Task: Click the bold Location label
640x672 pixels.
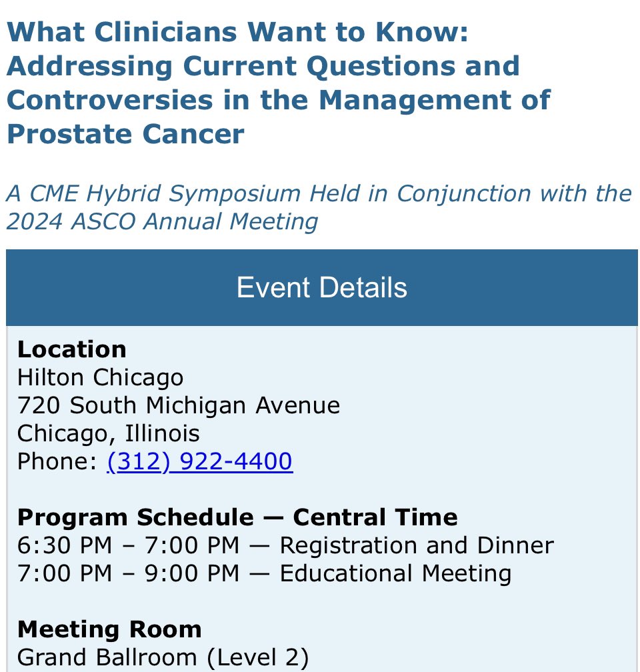Action: click(x=72, y=349)
